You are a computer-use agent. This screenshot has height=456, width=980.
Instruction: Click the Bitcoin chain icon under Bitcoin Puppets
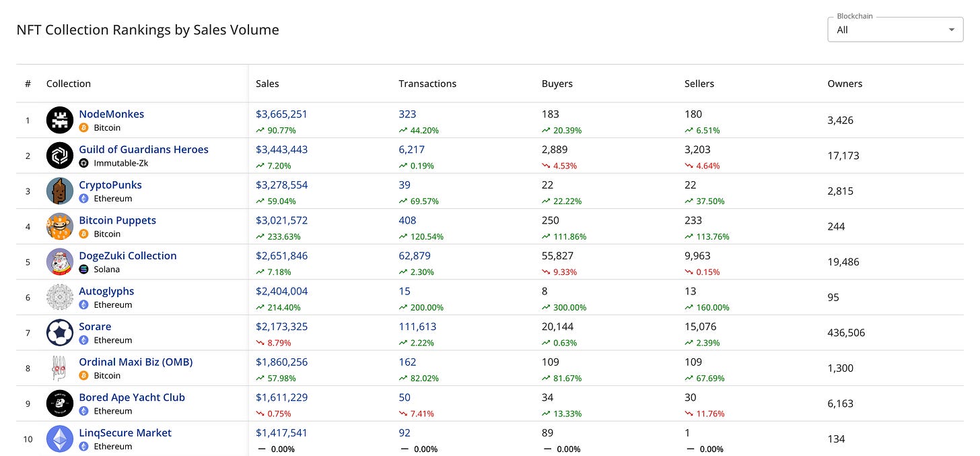[x=84, y=234]
